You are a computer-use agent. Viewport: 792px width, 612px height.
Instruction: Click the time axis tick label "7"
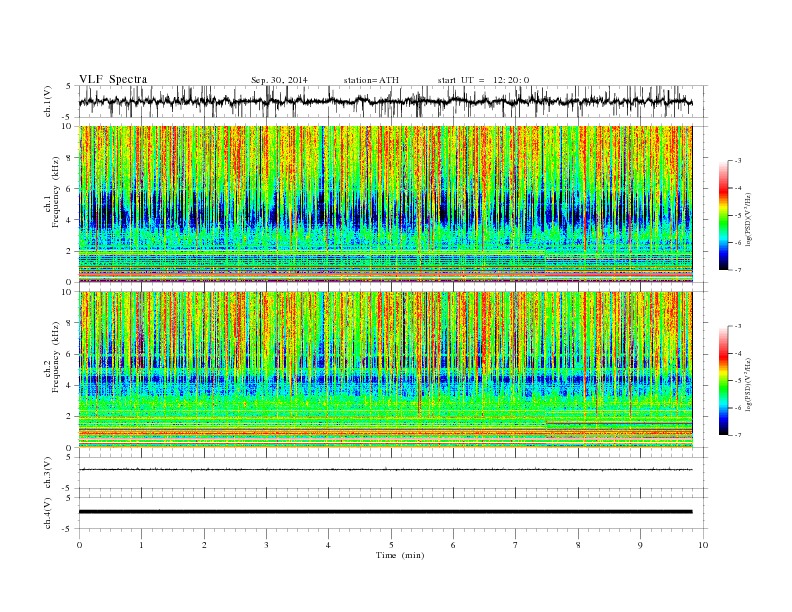pos(516,545)
